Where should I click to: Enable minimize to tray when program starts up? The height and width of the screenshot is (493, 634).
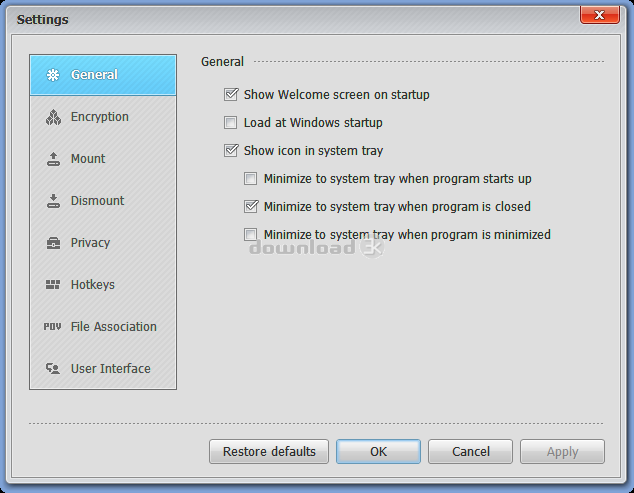coord(251,179)
